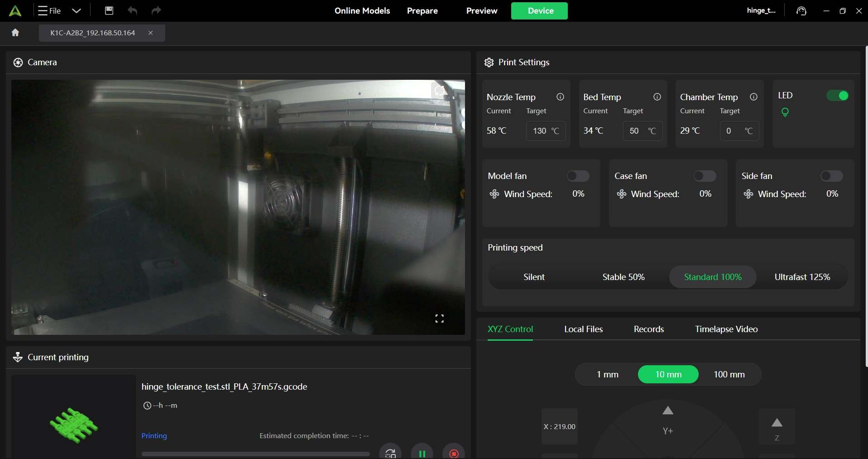This screenshot has width=868, height=459.
Task: Enable the Model fan switch
Action: point(578,176)
